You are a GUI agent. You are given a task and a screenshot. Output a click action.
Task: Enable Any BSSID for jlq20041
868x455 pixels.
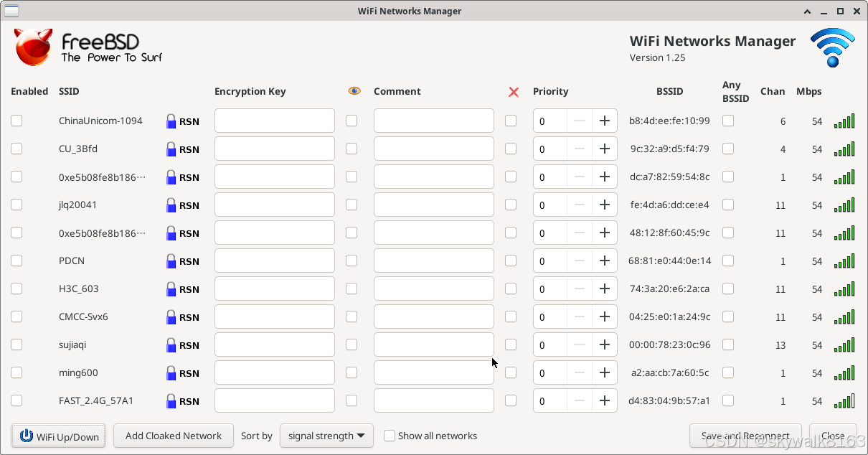point(728,205)
